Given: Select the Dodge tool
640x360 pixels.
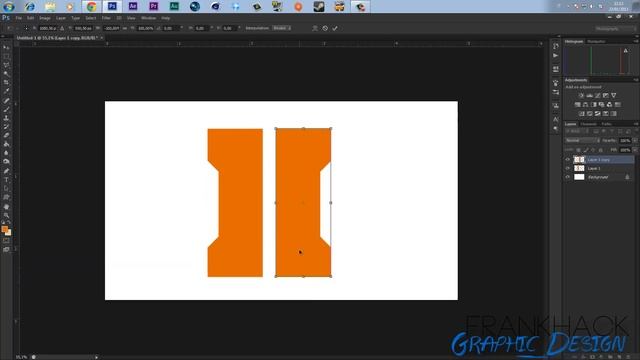Looking at the screenshot, I should point(6,162).
